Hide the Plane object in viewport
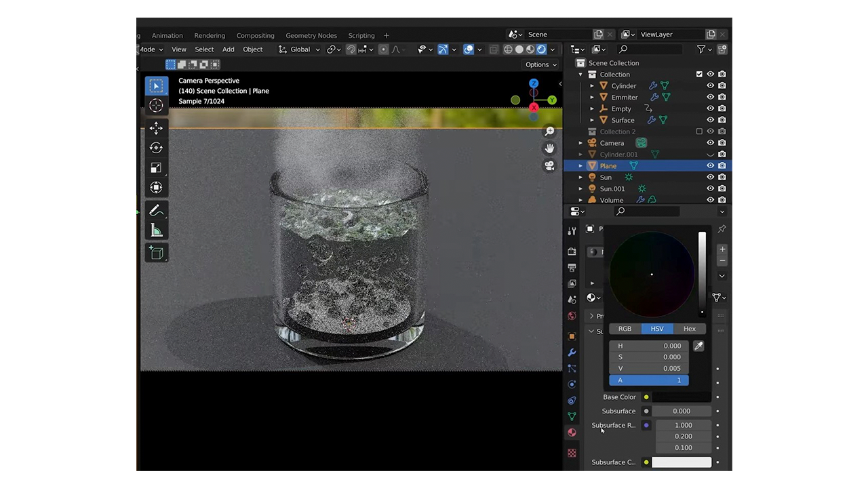The width and height of the screenshot is (868, 488). point(711,166)
